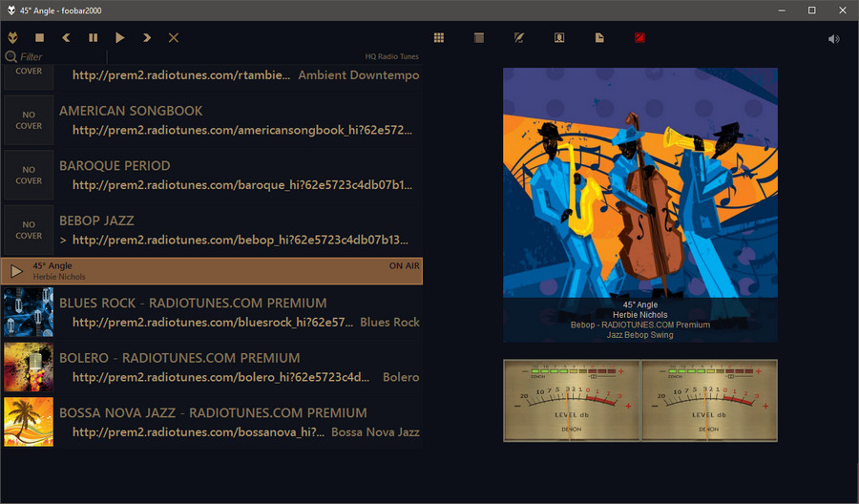Screen dimensions: 859x504
Task: Click the red square toolbar icon
Action: tap(639, 38)
